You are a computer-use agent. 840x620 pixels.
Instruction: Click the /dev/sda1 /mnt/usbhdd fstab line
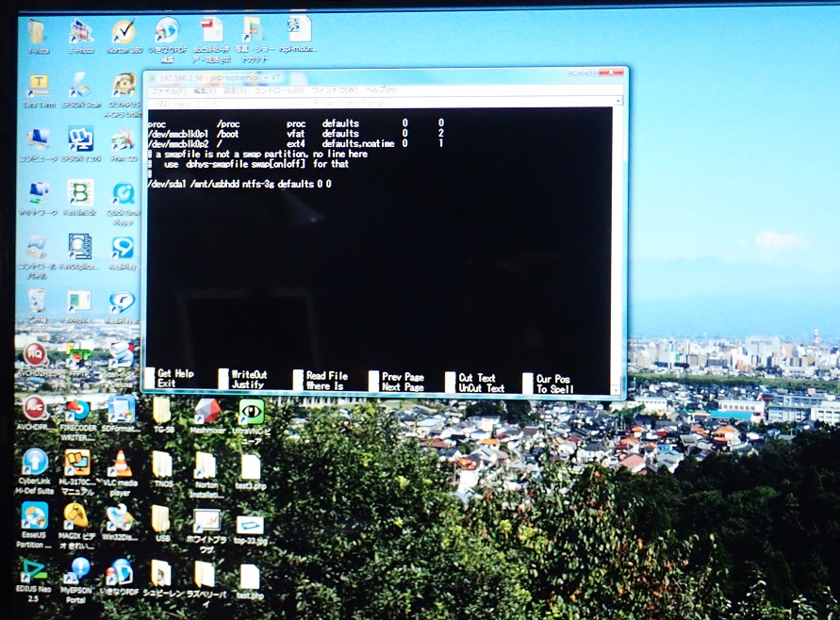pyautogui.click(x=240, y=184)
